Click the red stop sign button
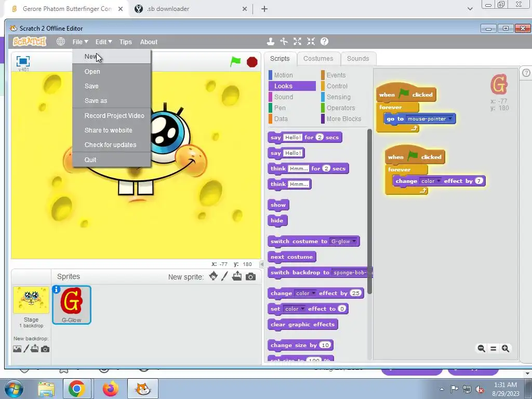 [x=252, y=62]
